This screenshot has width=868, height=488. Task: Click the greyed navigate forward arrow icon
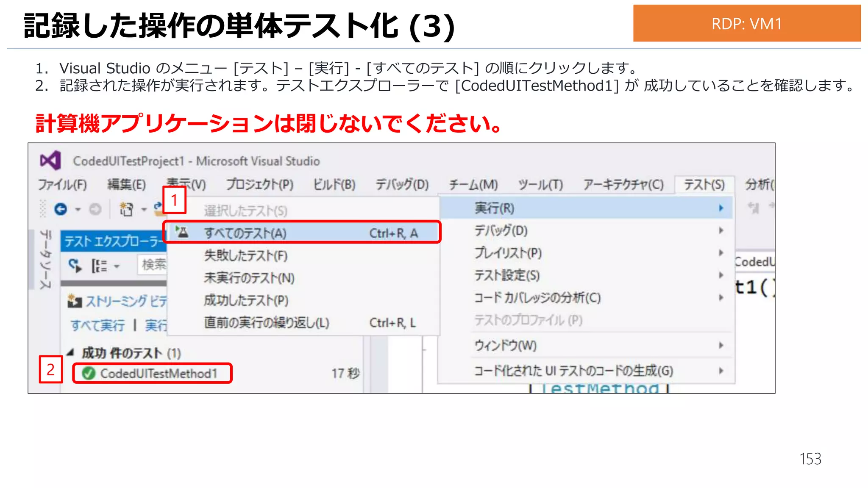point(95,209)
